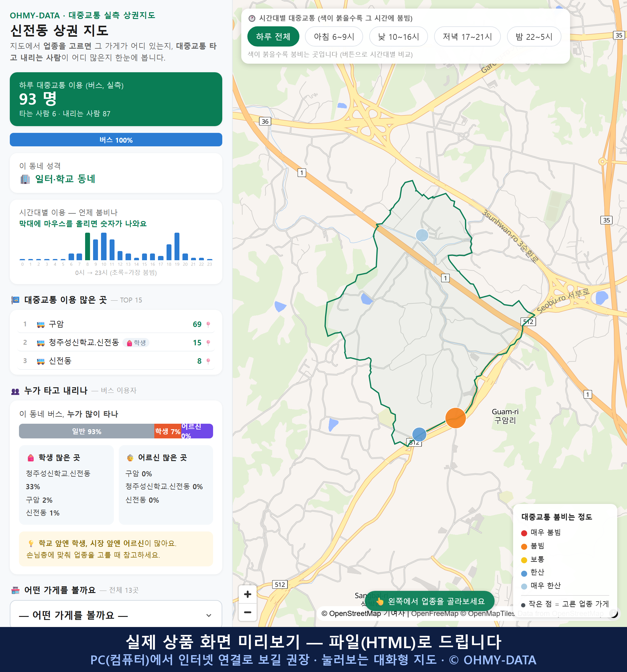Click the dropdown chevron of store type selector
Image resolution: width=627 pixels, height=672 pixels.
[x=209, y=615]
